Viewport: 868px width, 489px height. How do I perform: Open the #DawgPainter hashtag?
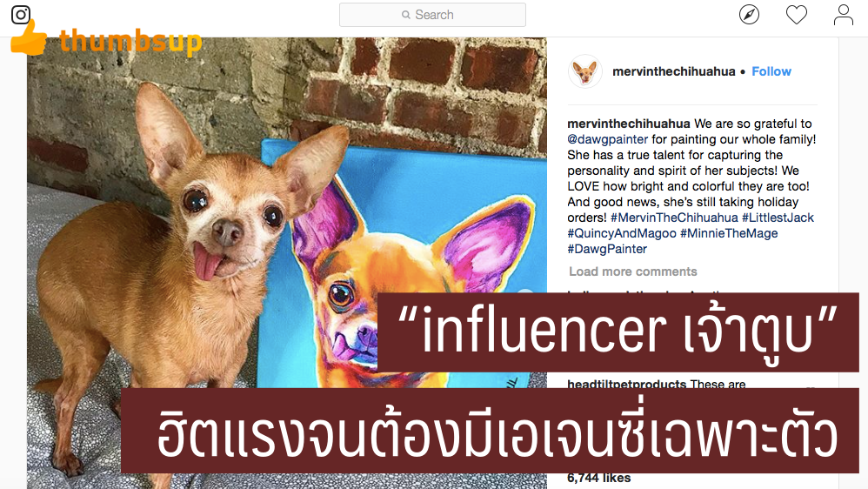[607, 249]
